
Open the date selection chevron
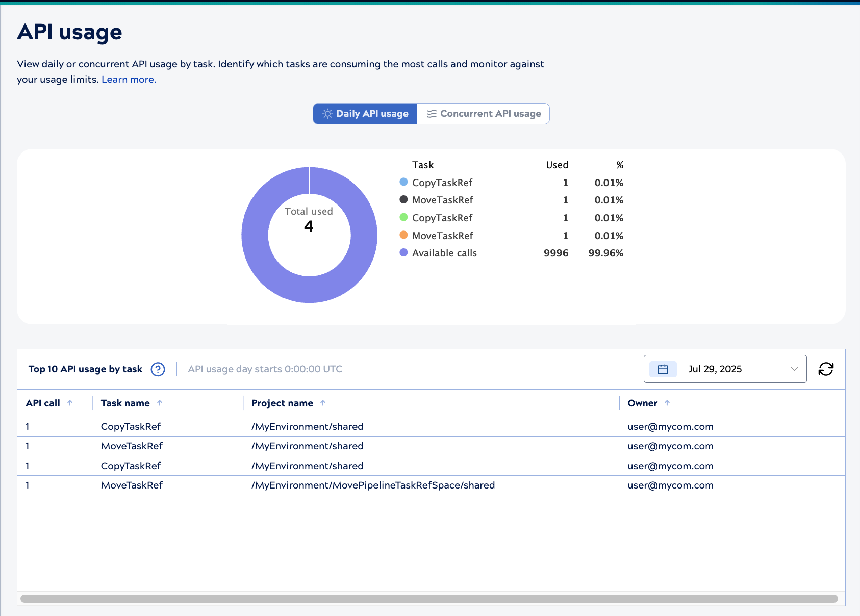click(x=794, y=369)
